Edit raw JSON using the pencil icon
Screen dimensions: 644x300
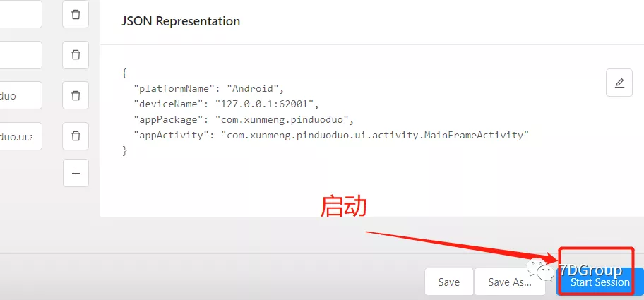click(619, 83)
